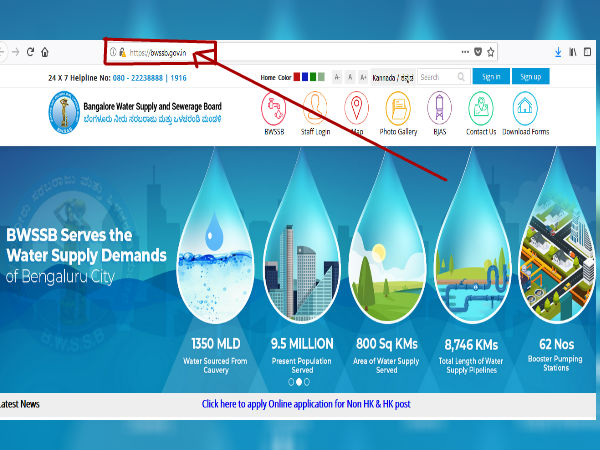Click the Home link near Color

268,77
